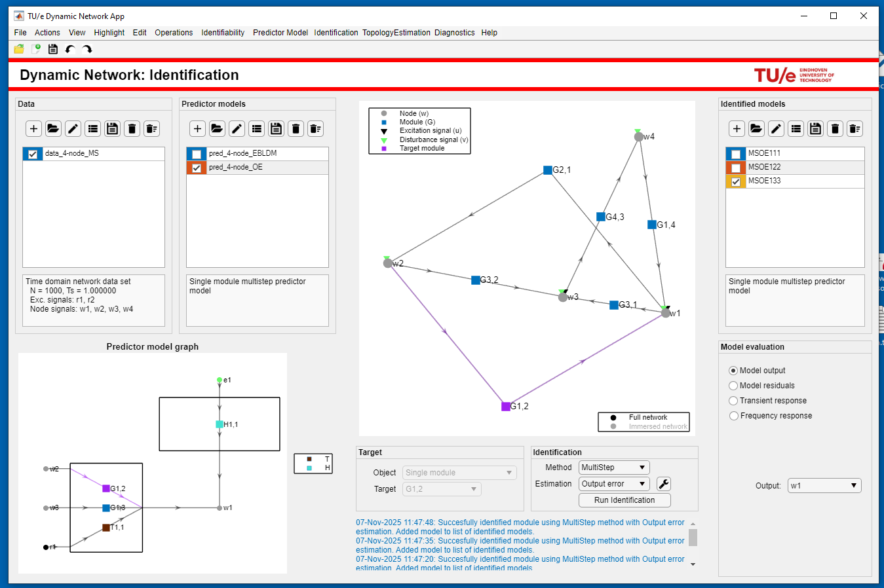Click the save icon in Predictor models panel
The height and width of the screenshot is (588, 884).
pyautogui.click(x=277, y=129)
